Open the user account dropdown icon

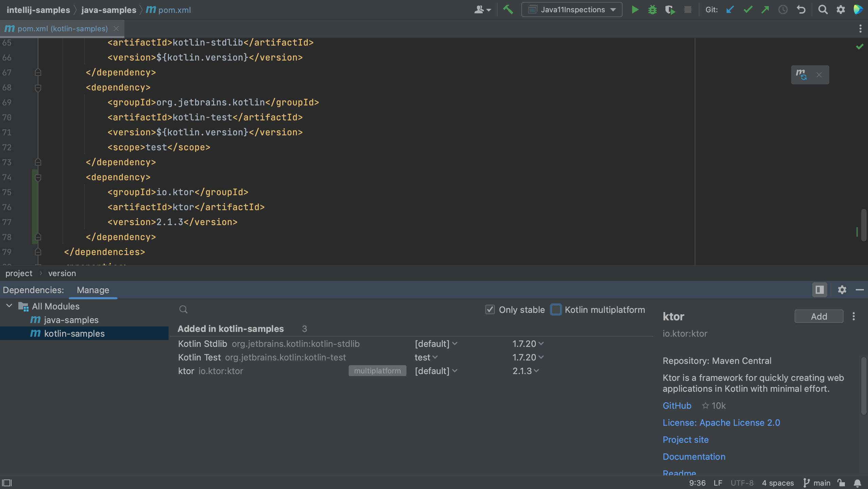(482, 10)
